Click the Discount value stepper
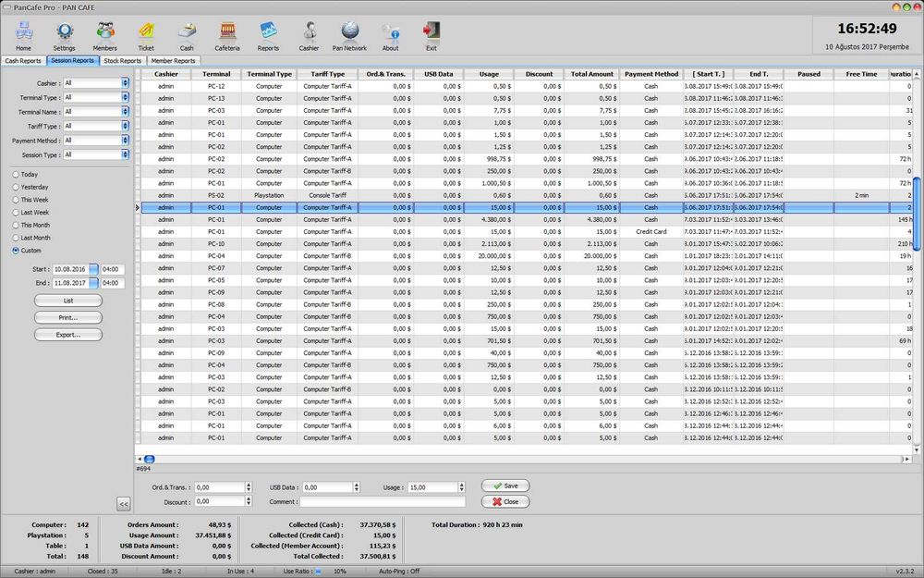 click(248, 501)
